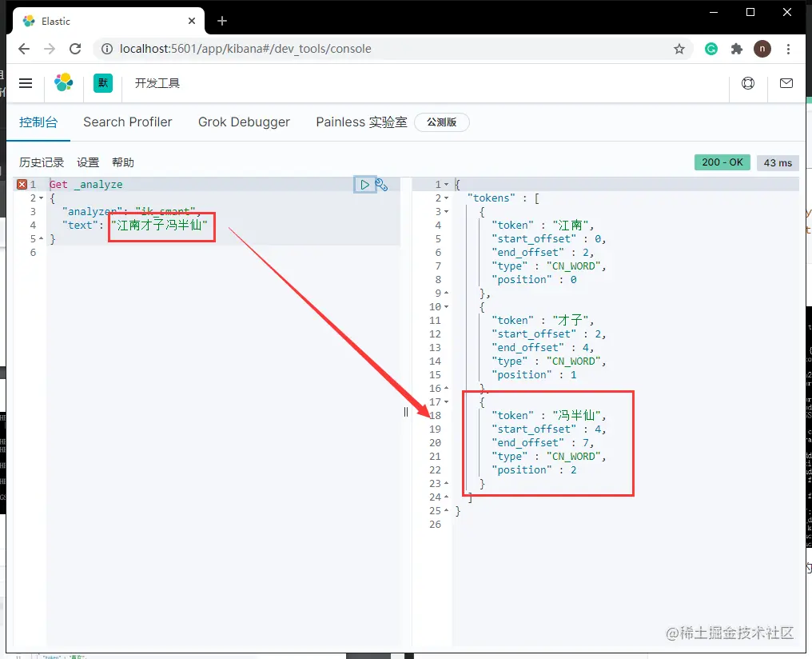Screen dimensions: 812x659
Task: Click the "text" field value 江南才子冯半仙
Action: click(x=160, y=225)
